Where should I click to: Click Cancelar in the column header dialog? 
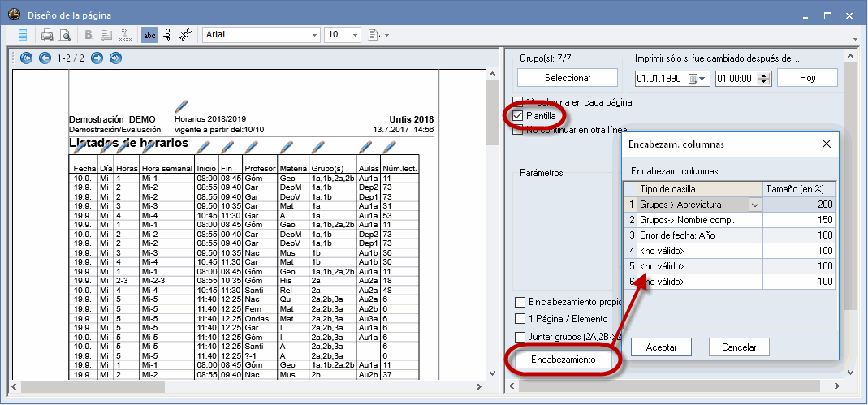739,347
